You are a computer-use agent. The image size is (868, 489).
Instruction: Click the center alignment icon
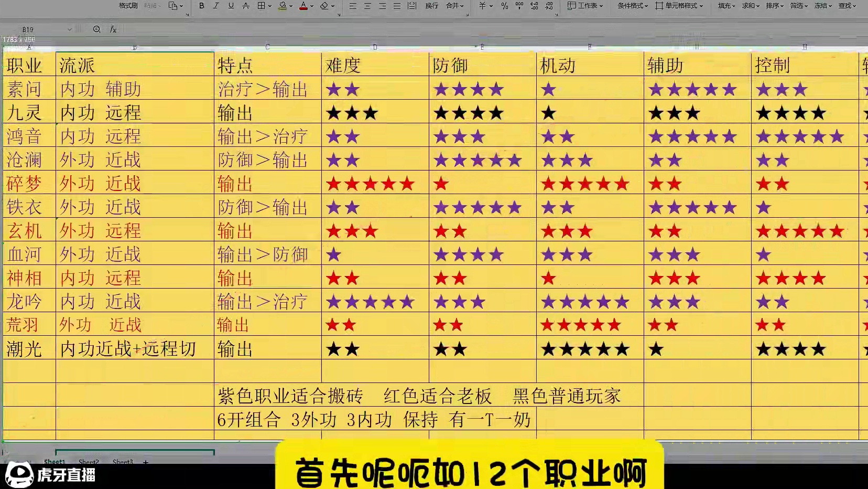(x=366, y=6)
